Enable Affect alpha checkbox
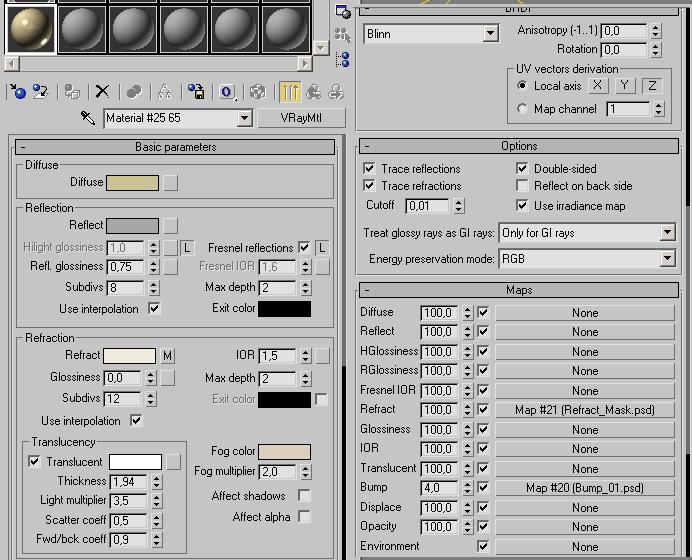692x560 pixels. click(304, 516)
